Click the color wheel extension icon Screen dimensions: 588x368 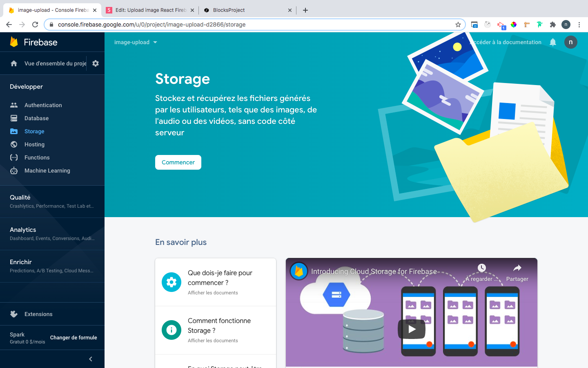click(x=514, y=25)
